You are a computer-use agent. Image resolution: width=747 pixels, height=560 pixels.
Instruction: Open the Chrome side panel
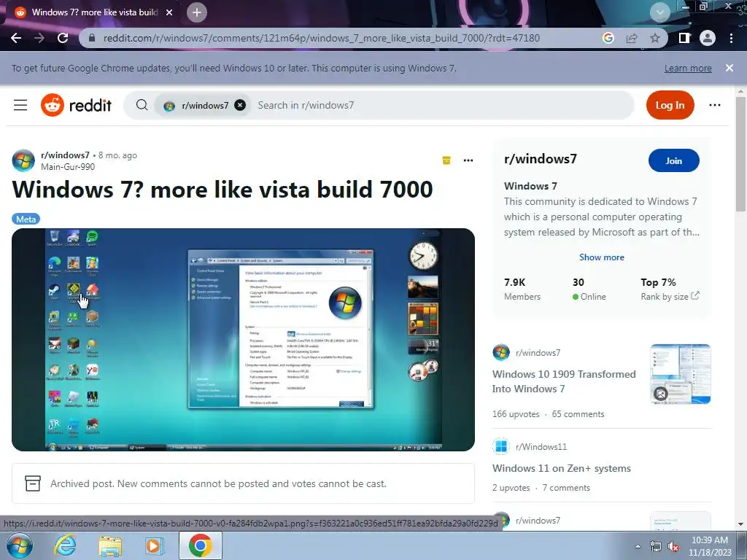[x=684, y=38]
